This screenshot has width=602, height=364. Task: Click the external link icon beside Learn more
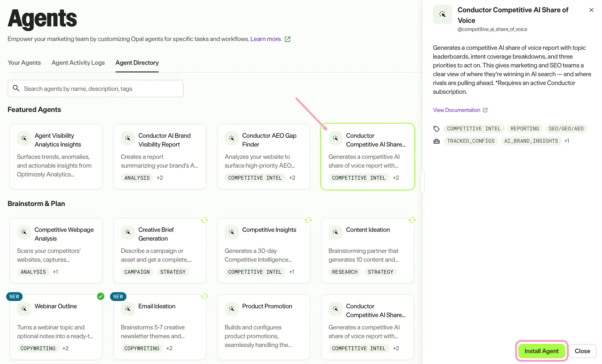point(288,39)
